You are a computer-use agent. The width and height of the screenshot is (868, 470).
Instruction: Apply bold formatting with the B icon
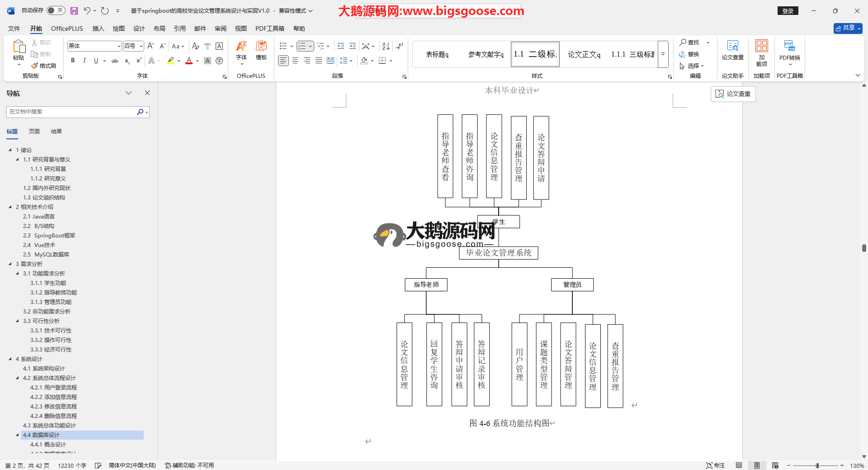tap(73, 61)
